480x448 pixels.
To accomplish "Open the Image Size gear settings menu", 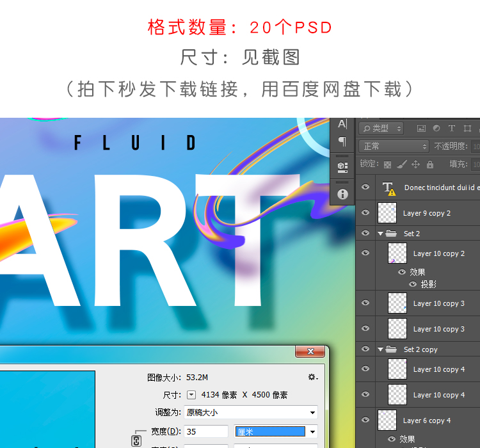I will [x=312, y=378].
